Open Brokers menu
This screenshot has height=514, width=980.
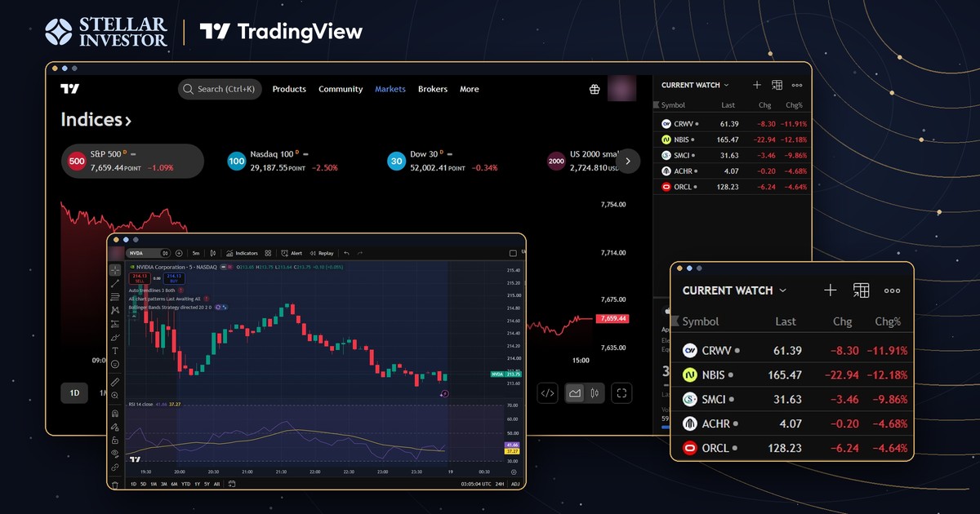coord(433,89)
